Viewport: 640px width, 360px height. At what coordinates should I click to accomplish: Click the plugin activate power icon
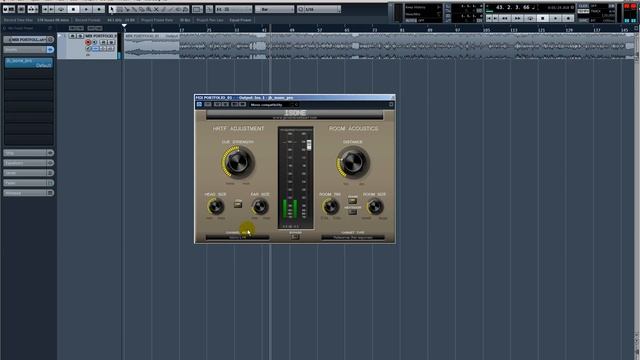(x=199, y=104)
